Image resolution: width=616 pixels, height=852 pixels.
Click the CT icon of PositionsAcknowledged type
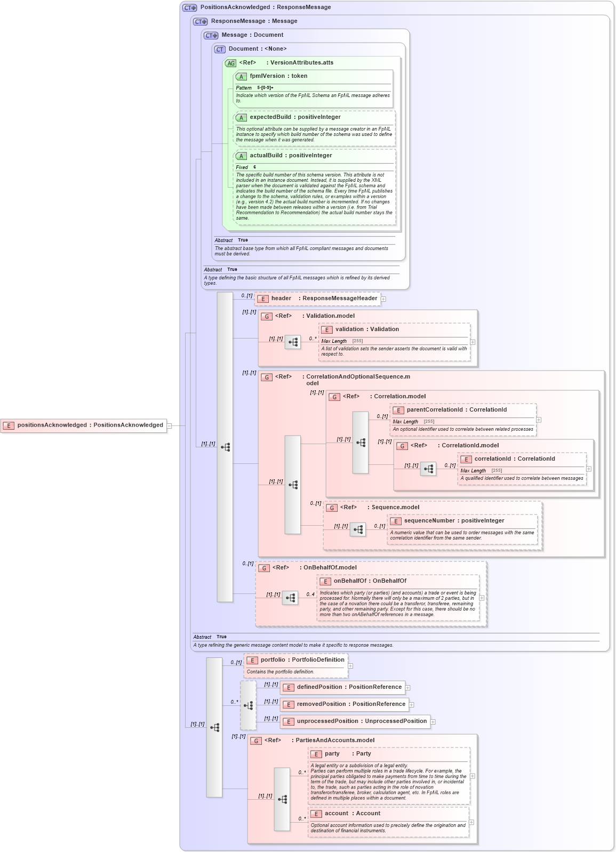pyautogui.click(x=190, y=8)
